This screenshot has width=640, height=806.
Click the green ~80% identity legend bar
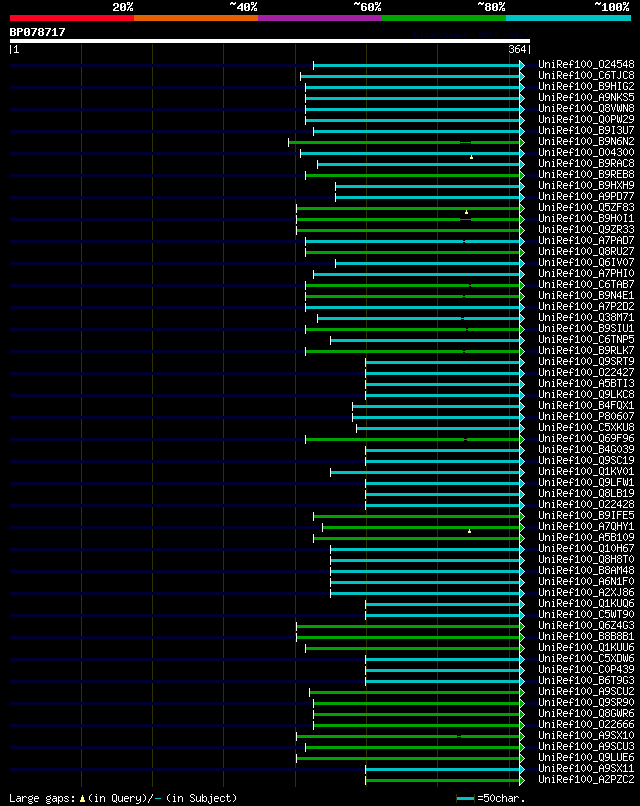[444, 18]
